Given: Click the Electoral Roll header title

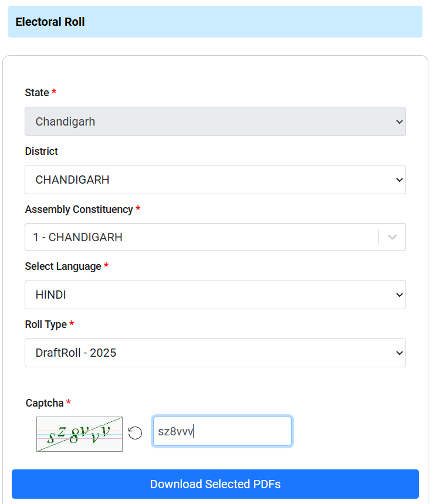Looking at the screenshot, I should pyautogui.click(x=50, y=22).
